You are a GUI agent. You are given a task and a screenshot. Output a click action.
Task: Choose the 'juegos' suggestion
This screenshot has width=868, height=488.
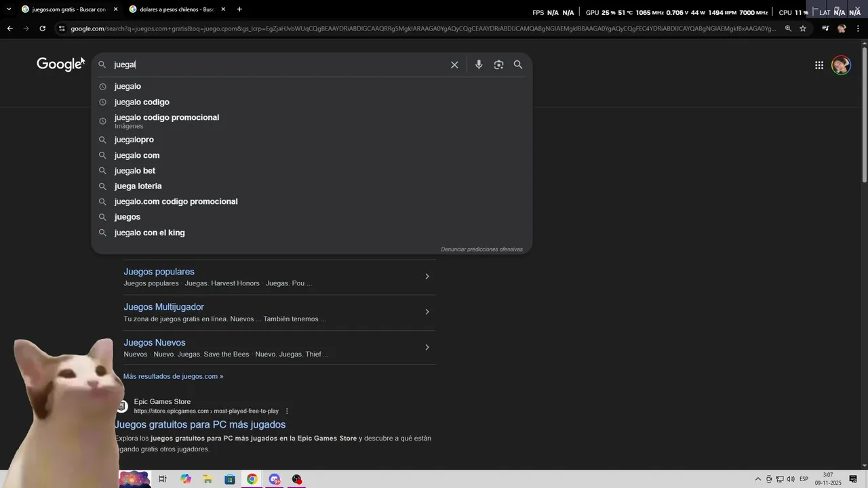tap(127, 217)
